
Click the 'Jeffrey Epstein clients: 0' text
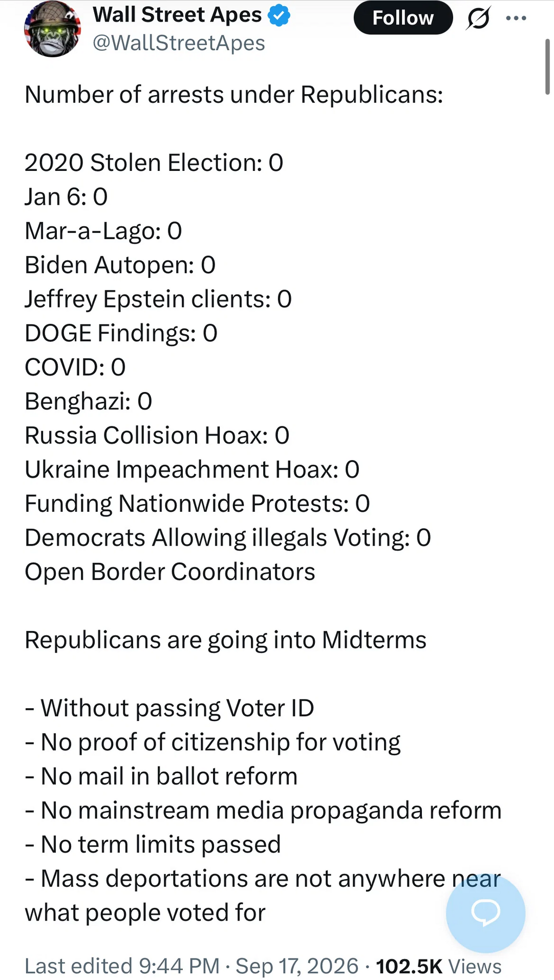tap(158, 299)
